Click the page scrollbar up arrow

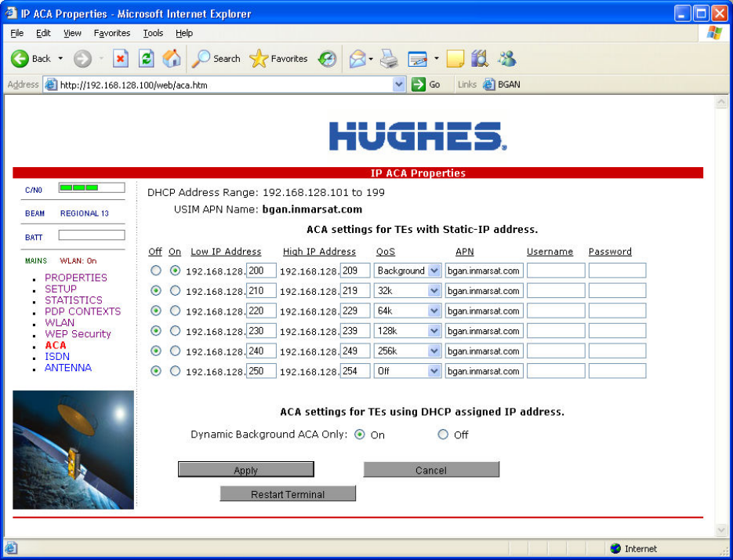tap(721, 102)
